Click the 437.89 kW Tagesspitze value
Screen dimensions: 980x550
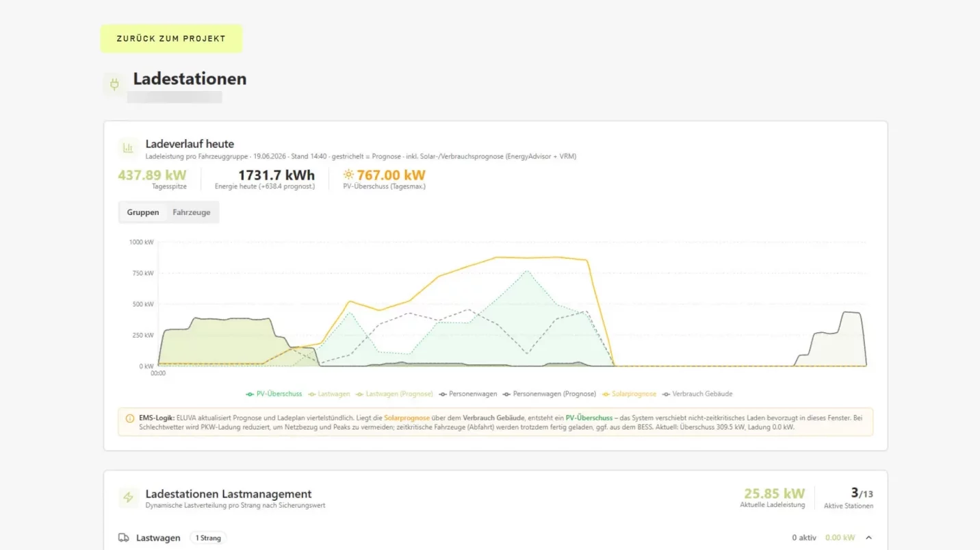click(x=152, y=175)
